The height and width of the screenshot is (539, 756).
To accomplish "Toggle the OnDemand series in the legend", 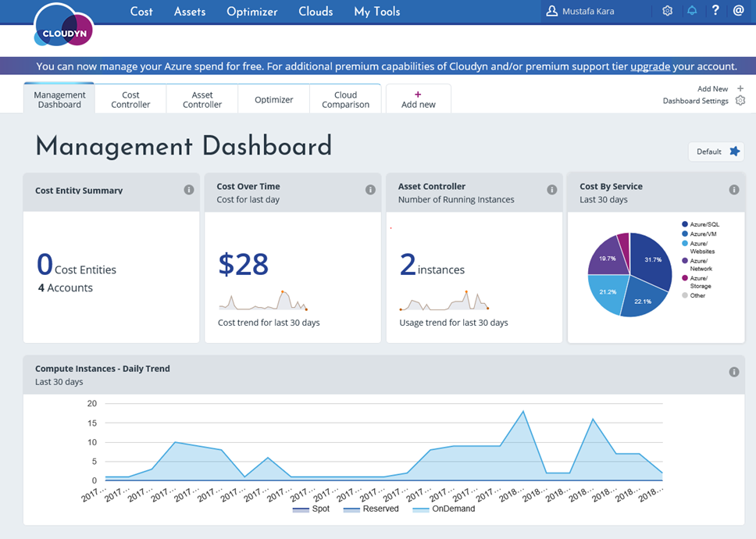I will click(444, 509).
